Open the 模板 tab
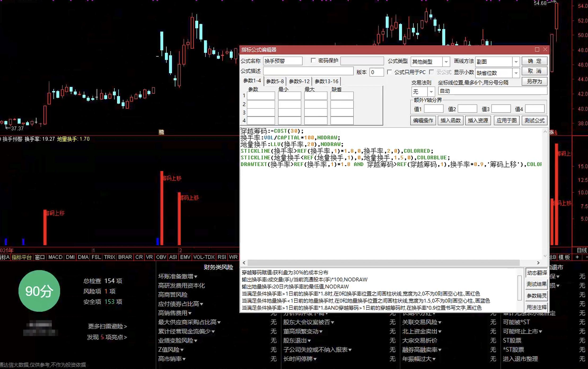The height and width of the screenshot is (369, 588). [564, 257]
